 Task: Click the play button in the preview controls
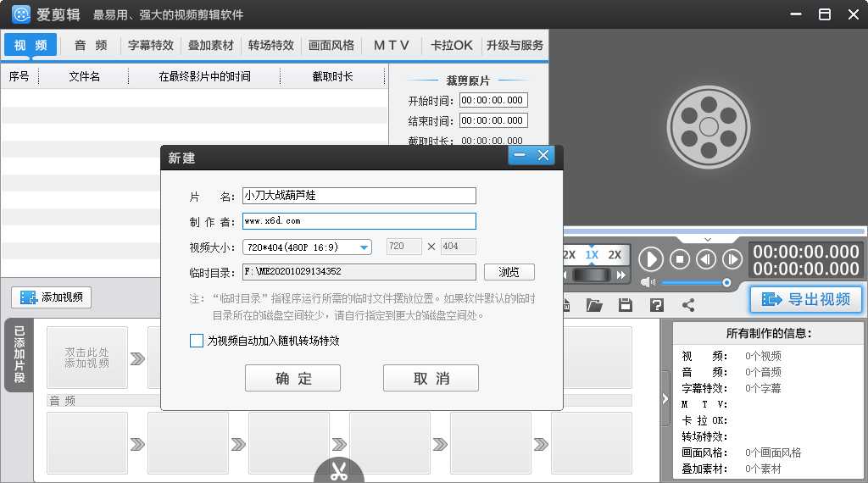[651, 259]
